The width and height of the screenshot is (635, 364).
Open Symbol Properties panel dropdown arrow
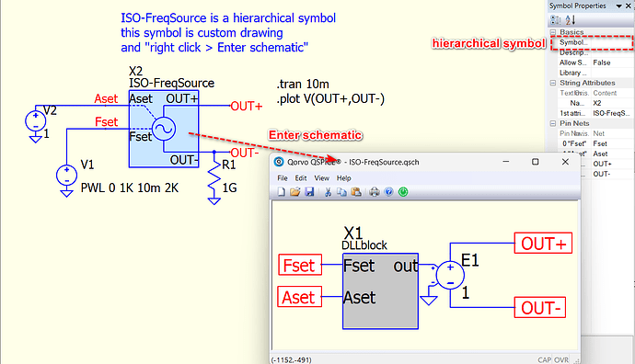(x=618, y=6)
